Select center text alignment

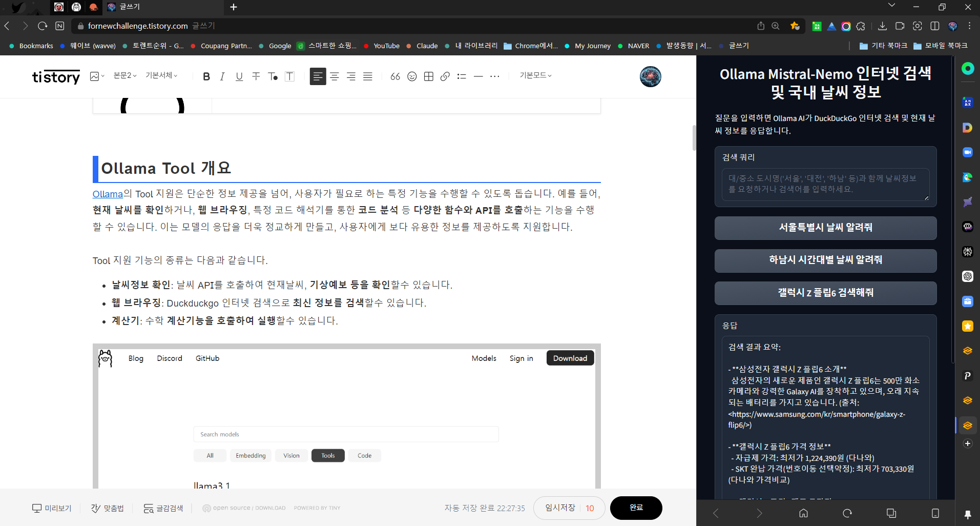pyautogui.click(x=335, y=76)
